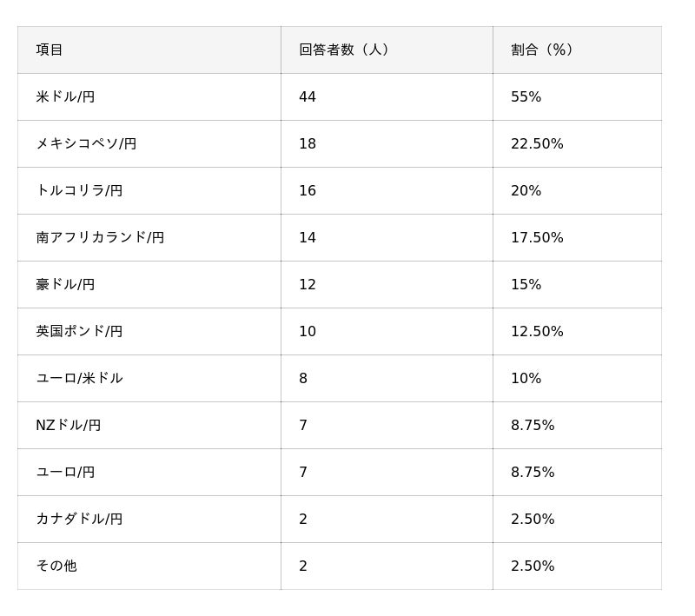Select the respondent count 16 cell
Screen dimensions: 695x616
[x=308, y=190]
